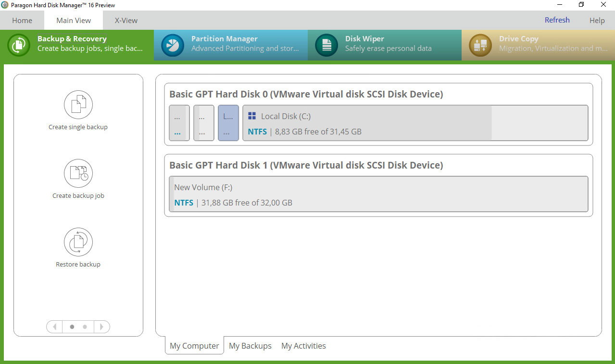Select the first pager dot in sidebar
615x364 pixels.
point(72,327)
